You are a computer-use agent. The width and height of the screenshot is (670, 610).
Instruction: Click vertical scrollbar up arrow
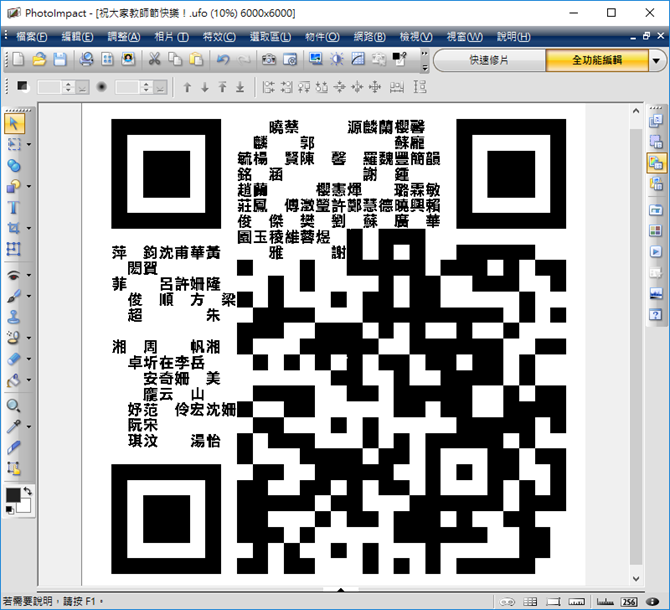[636, 111]
